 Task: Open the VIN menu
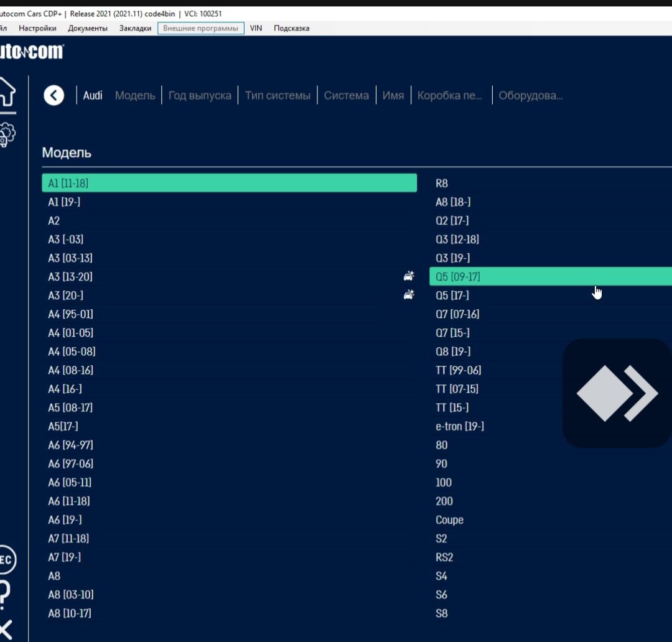256,28
